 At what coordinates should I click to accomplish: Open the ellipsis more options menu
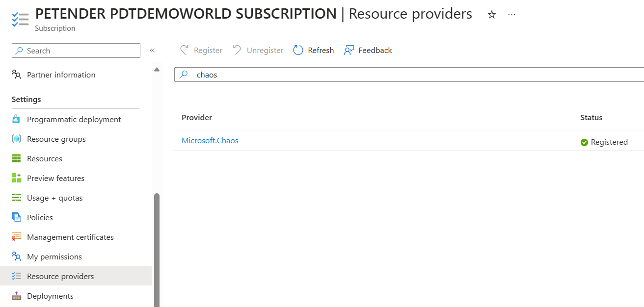pyautogui.click(x=511, y=14)
